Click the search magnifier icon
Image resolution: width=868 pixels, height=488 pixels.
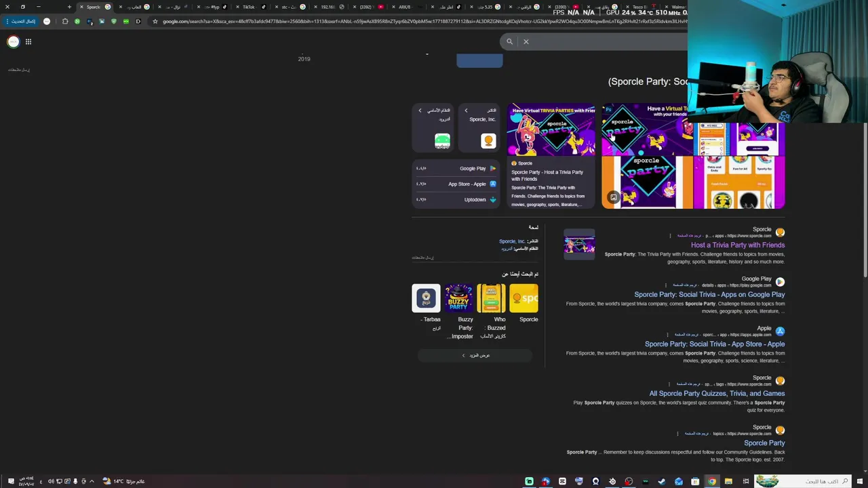click(x=509, y=41)
